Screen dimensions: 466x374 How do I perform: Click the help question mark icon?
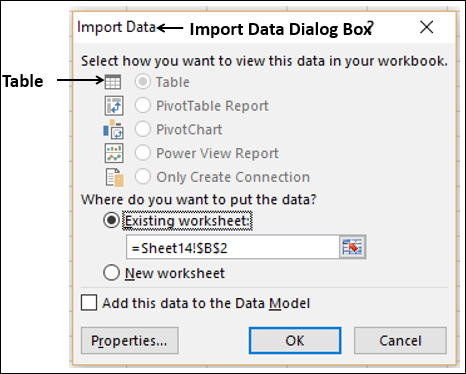point(370,26)
